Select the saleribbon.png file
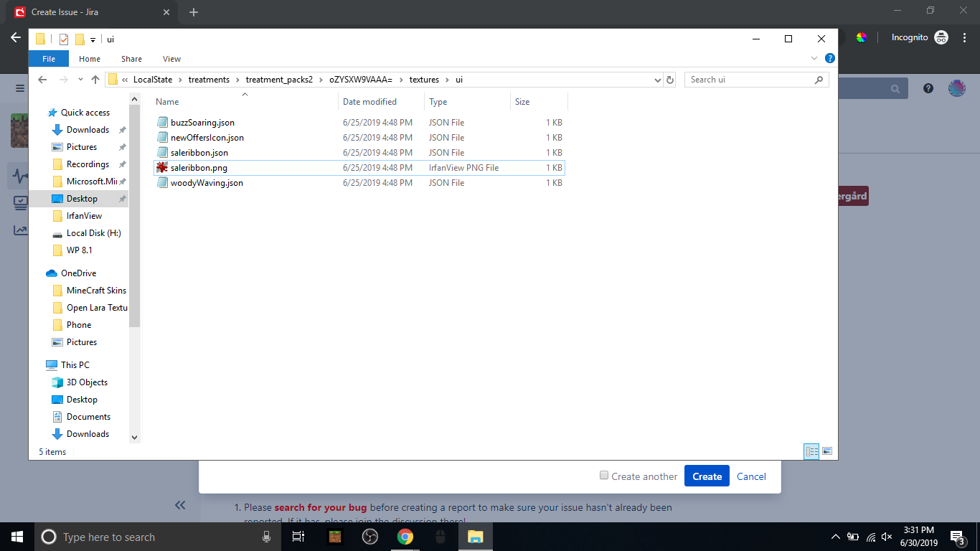Image resolution: width=980 pixels, height=551 pixels. point(199,168)
